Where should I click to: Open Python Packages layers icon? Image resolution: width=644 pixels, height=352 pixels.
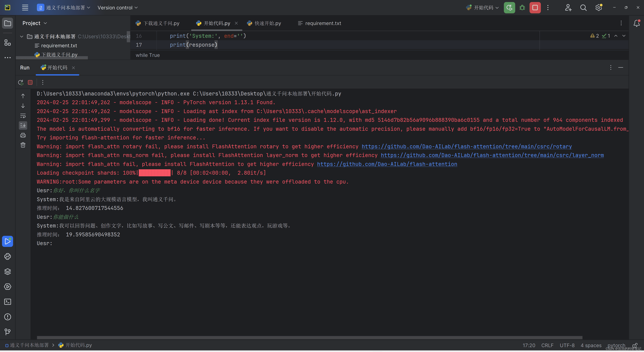pyautogui.click(x=8, y=271)
